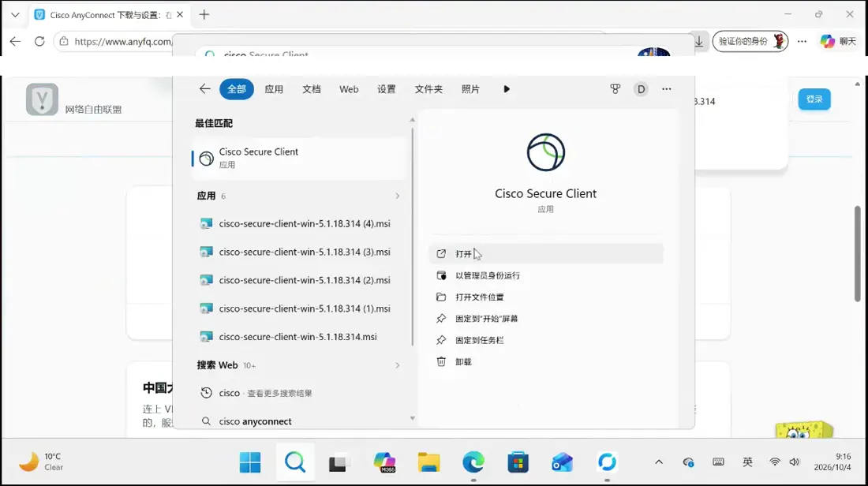Open Windows Start menu
Screen dimensions: 868x486
click(x=250, y=462)
